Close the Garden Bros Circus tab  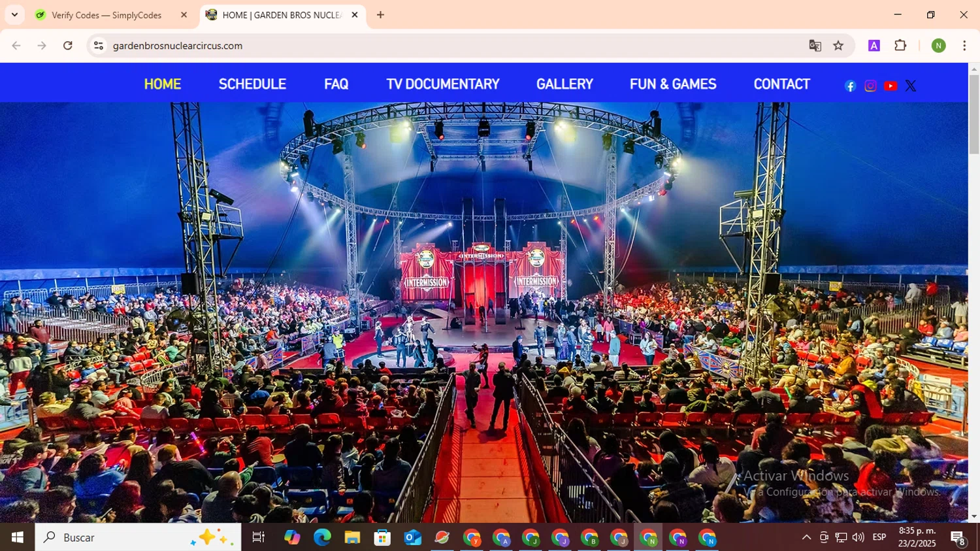355,15
